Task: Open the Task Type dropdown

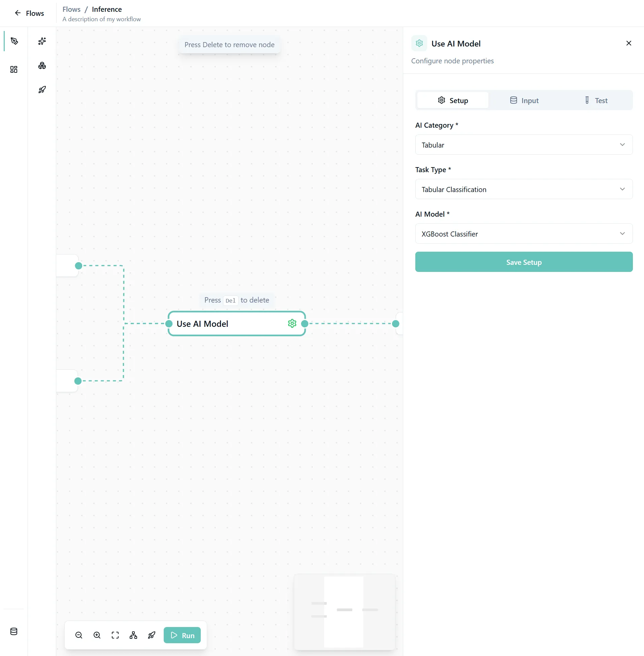Action: (524, 189)
